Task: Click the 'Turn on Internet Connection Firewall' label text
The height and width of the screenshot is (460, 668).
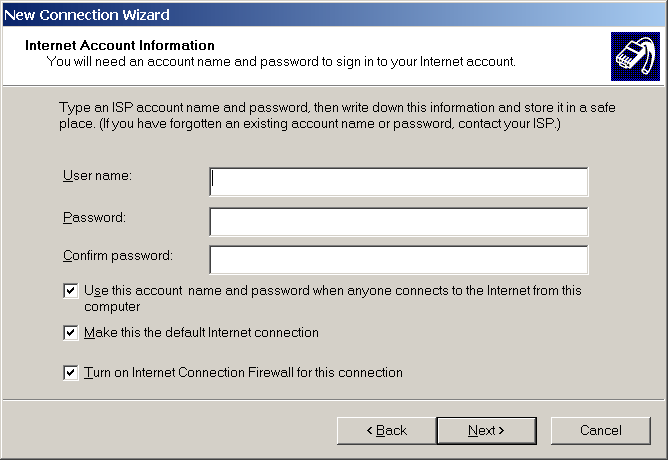Action: click(x=243, y=373)
